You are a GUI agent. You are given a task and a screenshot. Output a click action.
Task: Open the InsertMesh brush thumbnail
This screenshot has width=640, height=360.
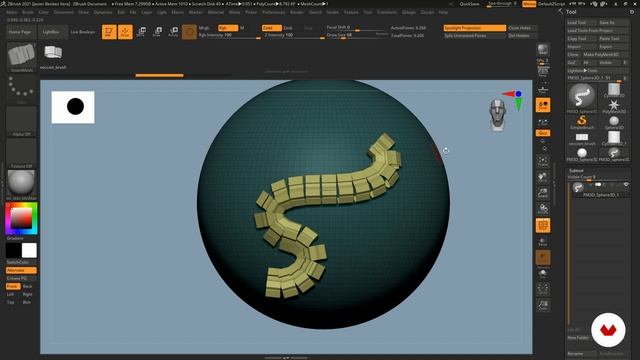click(22, 57)
